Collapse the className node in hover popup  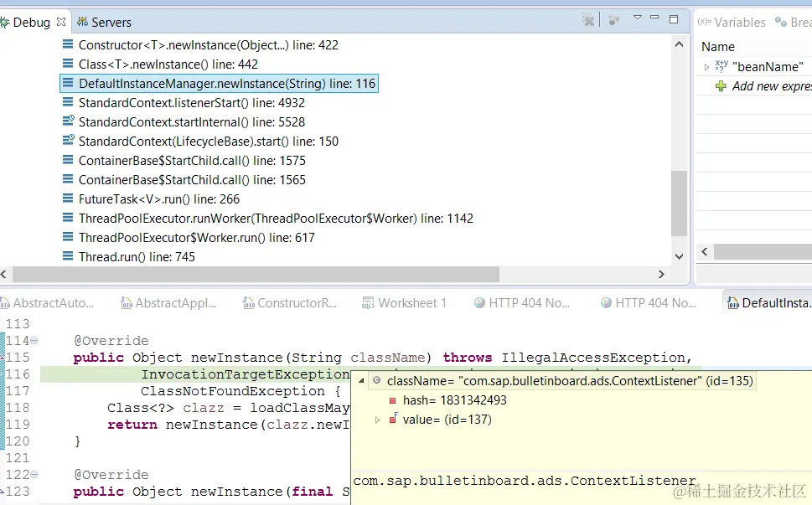361,381
